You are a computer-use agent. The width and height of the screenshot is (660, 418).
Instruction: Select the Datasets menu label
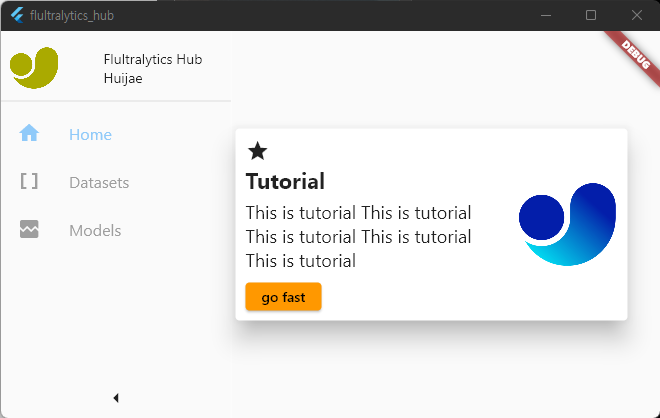click(99, 183)
